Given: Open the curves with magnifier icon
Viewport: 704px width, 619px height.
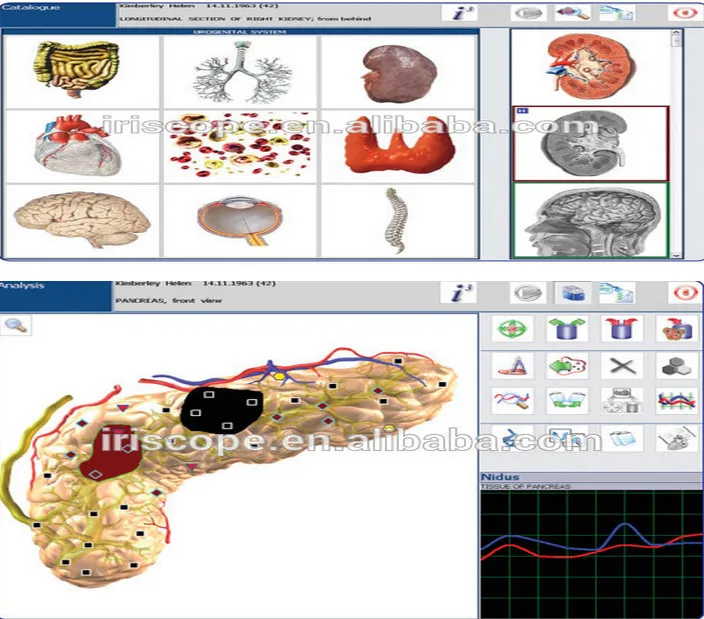Looking at the screenshot, I should click(512, 401).
